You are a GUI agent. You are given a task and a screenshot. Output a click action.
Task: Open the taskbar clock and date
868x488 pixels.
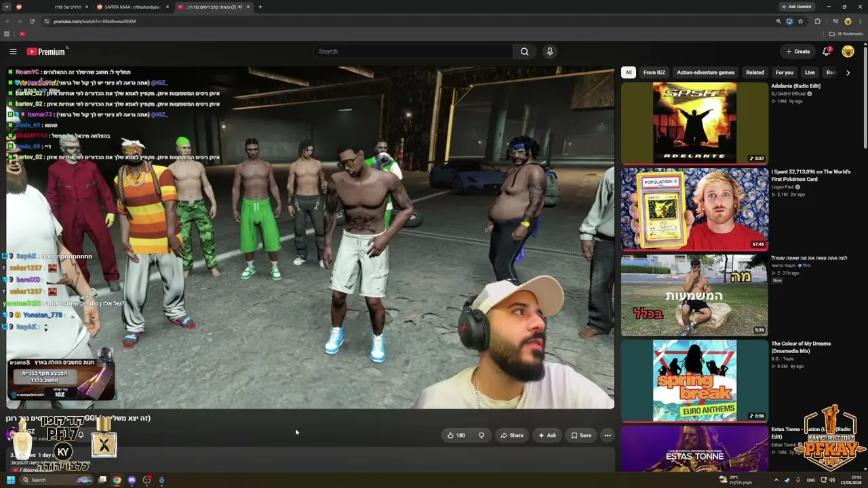click(x=852, y=480)
